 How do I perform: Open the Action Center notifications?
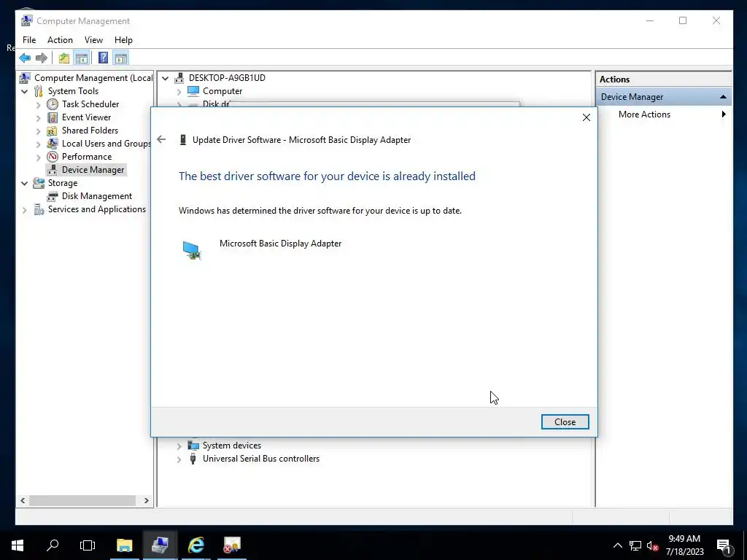724,545
